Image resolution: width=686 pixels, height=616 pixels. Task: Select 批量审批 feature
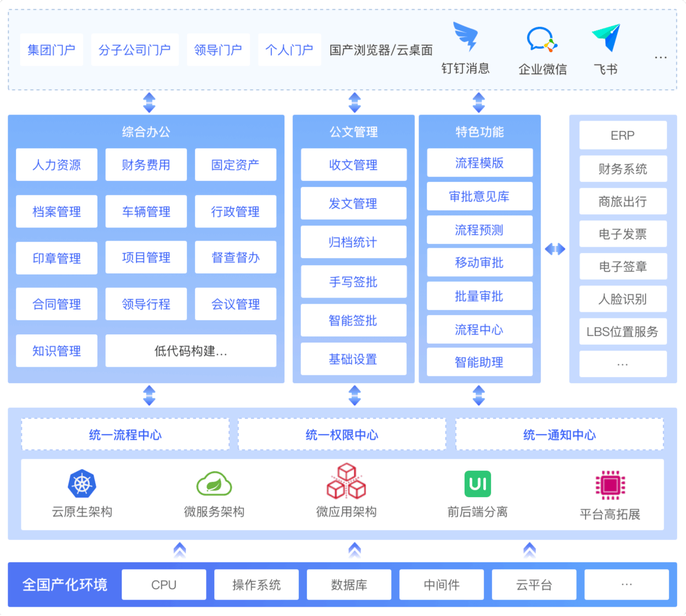[x=479, y=296]
